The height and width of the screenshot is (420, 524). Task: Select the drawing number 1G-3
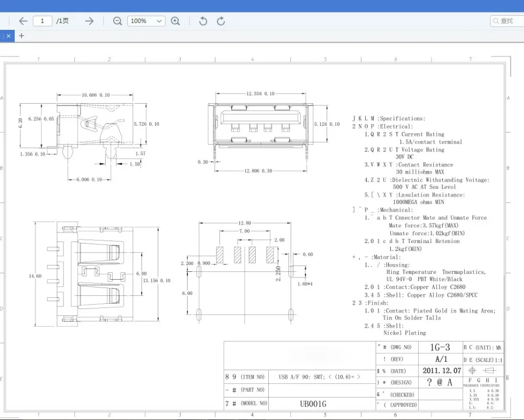(440, 347)
